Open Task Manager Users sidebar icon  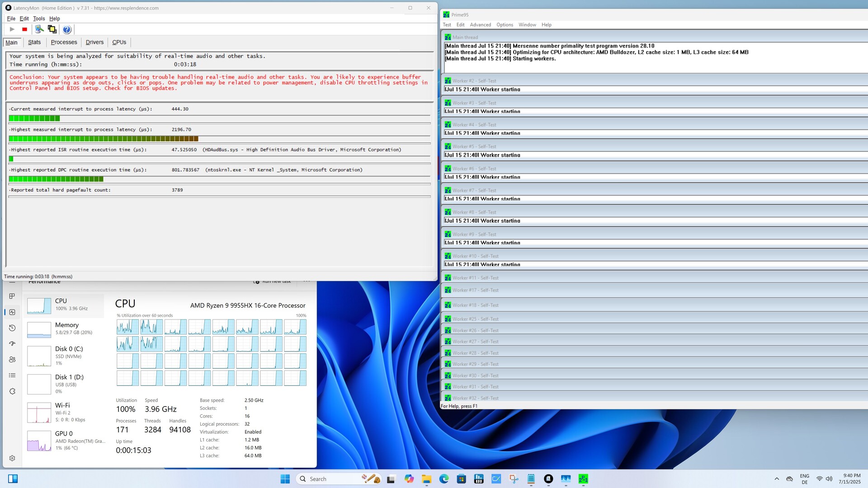tap(12, 360)
